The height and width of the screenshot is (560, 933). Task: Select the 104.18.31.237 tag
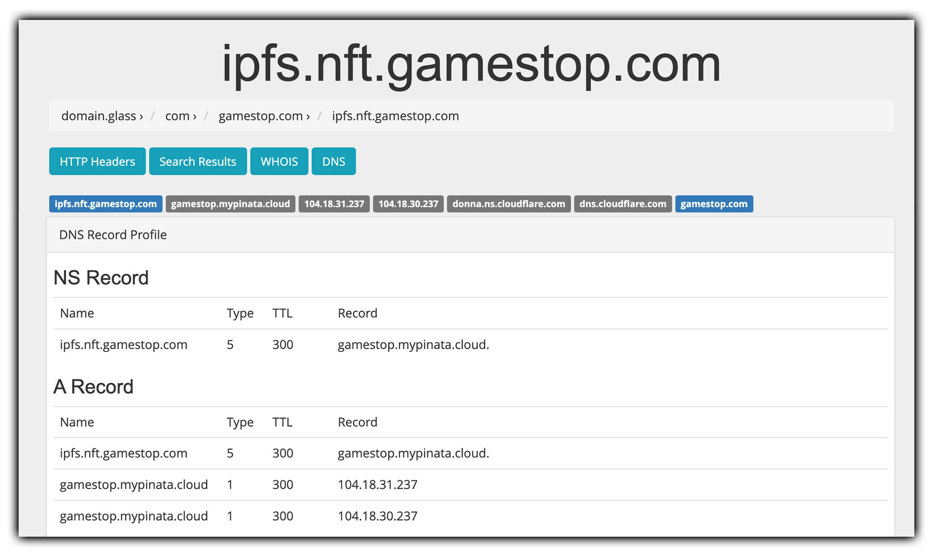click(334, 204)
